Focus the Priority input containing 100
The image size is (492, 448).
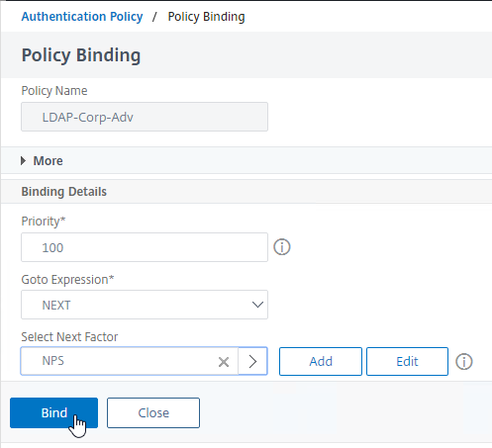145,247
